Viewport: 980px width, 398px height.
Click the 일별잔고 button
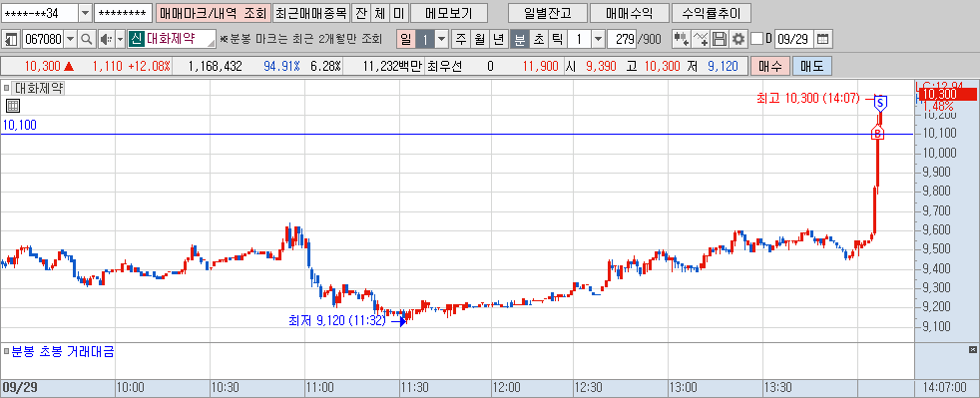(x=547, y=13)
